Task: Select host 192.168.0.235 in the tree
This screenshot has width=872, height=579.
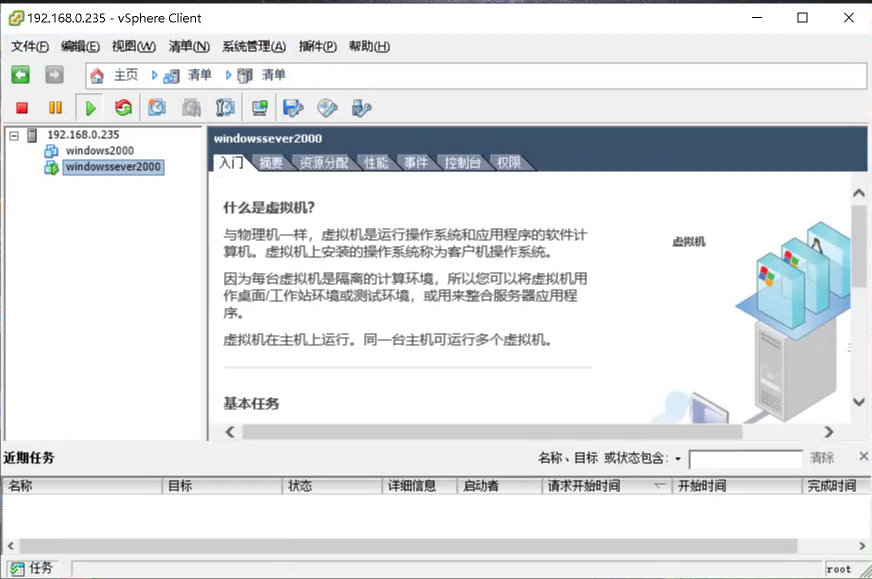Action: 83,135
